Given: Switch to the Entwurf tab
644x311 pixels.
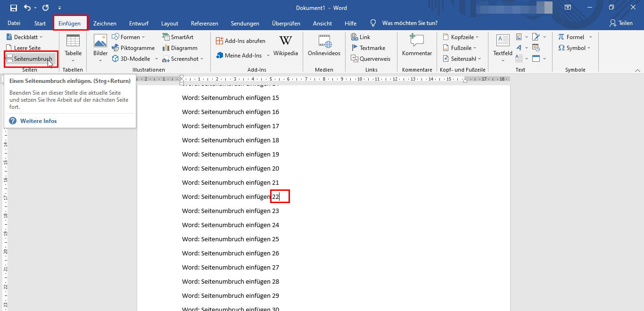Looking at the screenshot, I should [x=139, y=23].
